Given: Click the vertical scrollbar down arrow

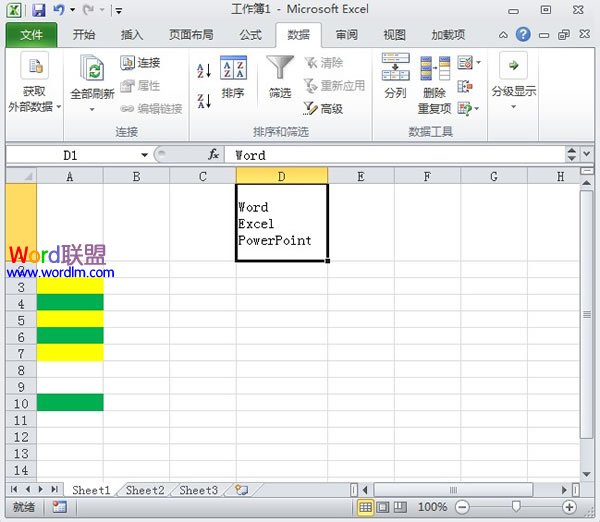Looking at the screenshot, I should click(x=586, y=474).
